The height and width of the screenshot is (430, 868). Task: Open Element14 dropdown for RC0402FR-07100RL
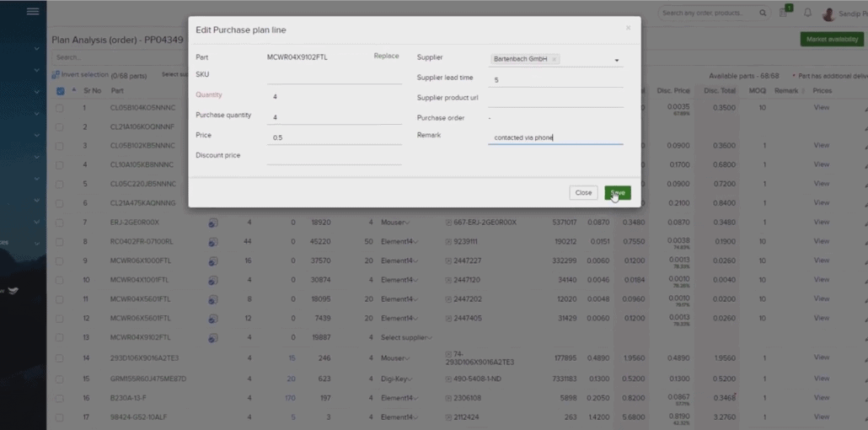pos(399,242)
